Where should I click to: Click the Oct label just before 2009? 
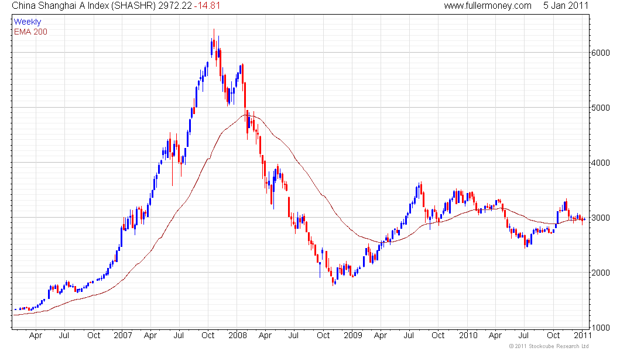[323, 335]
